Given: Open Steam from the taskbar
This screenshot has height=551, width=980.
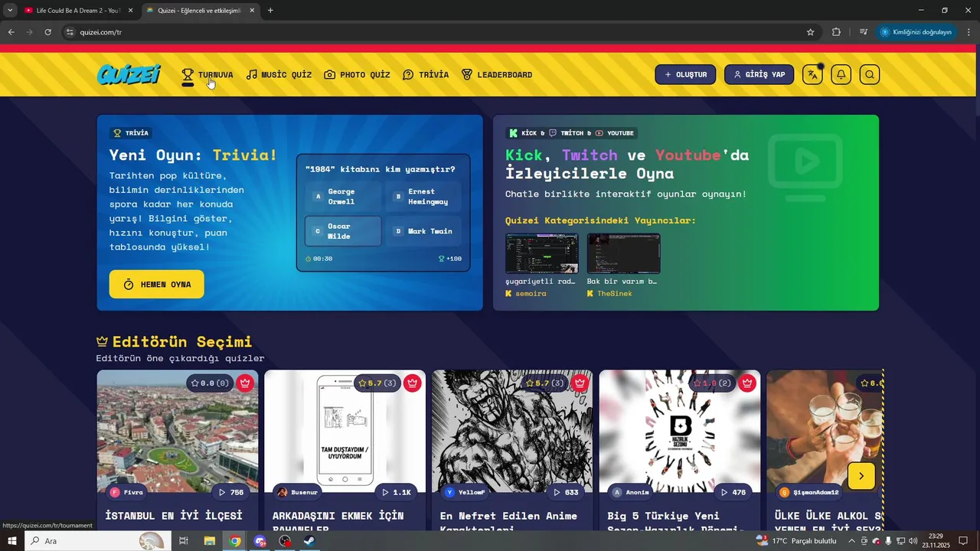Looking at the screenshot, I should pos(309,541).
